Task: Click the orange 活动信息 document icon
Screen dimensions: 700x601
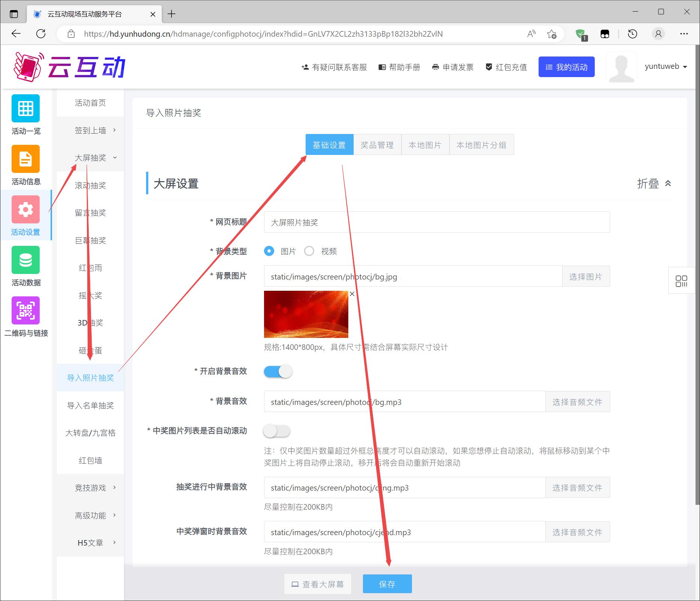Action: tap(25, 159)
